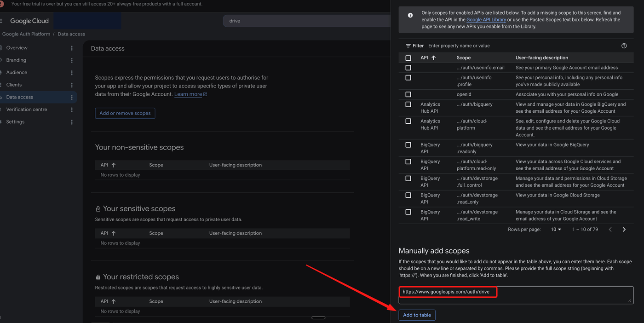Click the Add to table button
Viewport: 644px width, 323px height.
(417, 315)
